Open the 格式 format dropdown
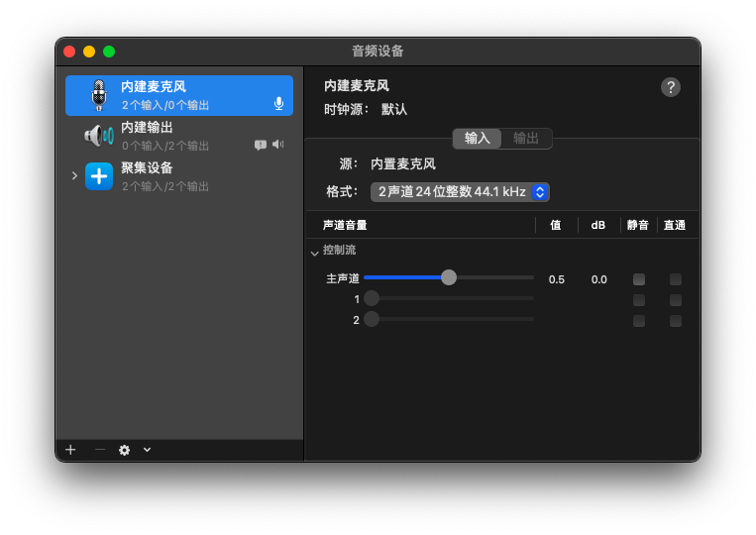756x535 pixels. point(460,191)
